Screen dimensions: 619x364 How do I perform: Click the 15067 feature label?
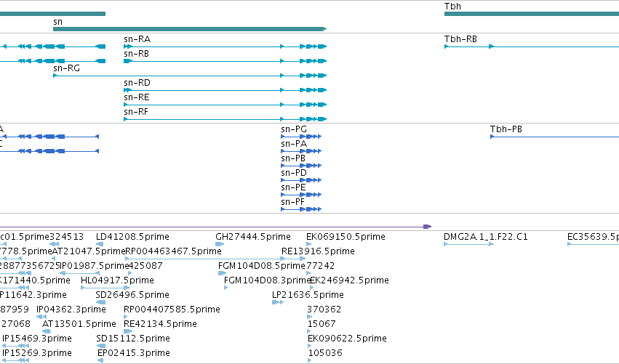(322, 324)
